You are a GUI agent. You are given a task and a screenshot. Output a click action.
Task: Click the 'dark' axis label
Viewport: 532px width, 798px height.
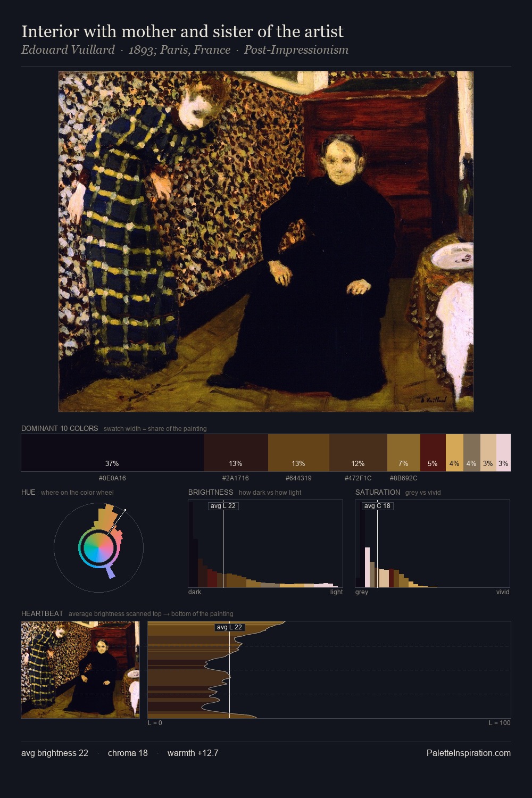[x=195, y=592]
